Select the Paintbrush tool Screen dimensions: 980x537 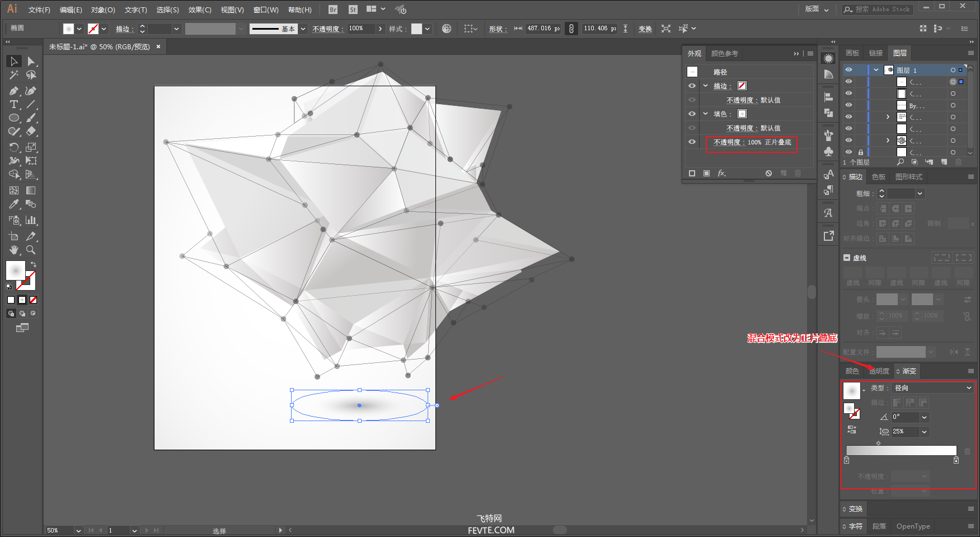point(31,118)
